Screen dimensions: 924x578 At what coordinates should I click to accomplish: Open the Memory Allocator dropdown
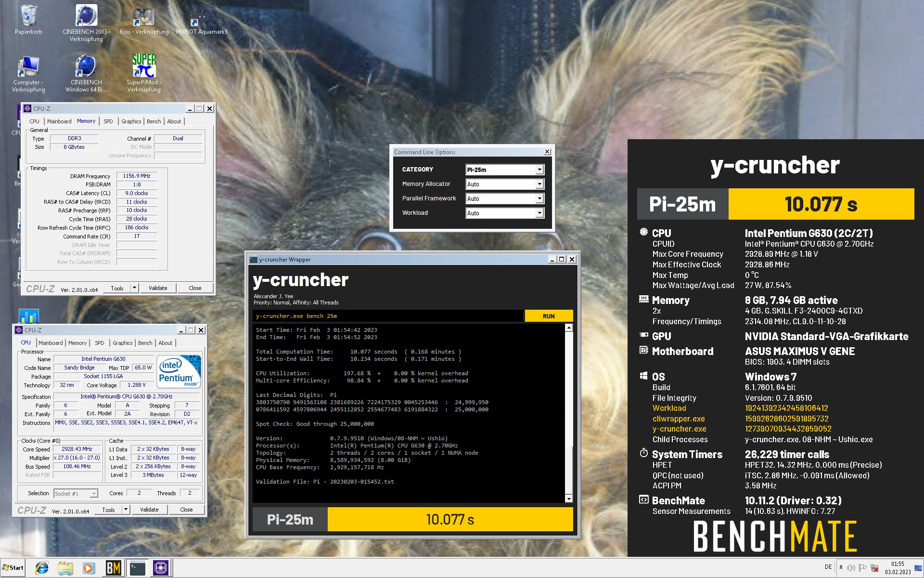pos(505,184)
